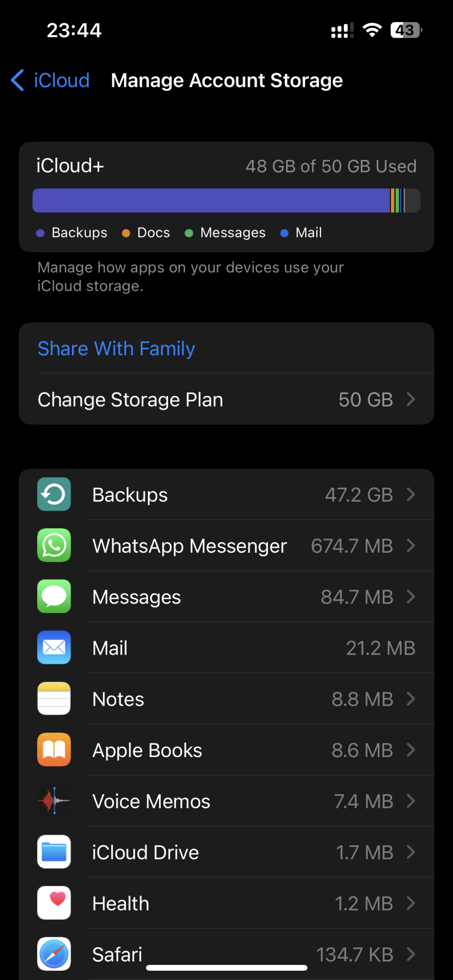This screenshot has width=453, height=980.
Task: Go back to iCloud settings
Action: [x=50, y=80]
